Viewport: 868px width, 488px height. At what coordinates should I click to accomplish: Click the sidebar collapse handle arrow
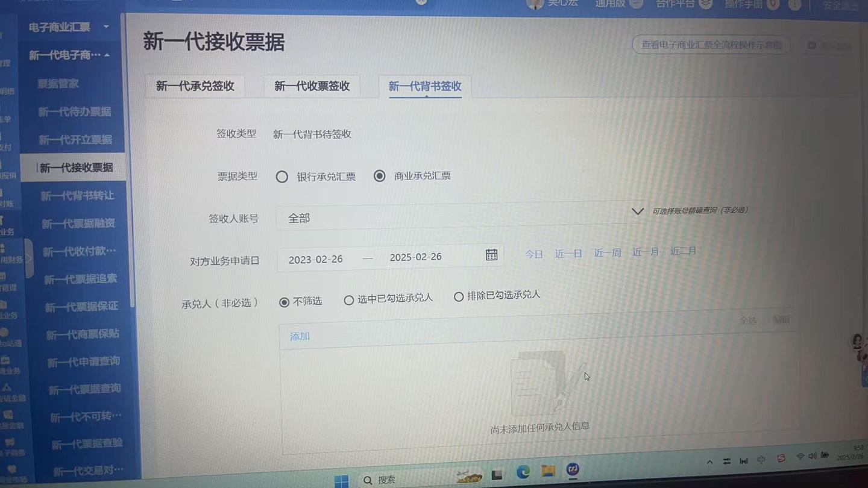pos(28,258)
